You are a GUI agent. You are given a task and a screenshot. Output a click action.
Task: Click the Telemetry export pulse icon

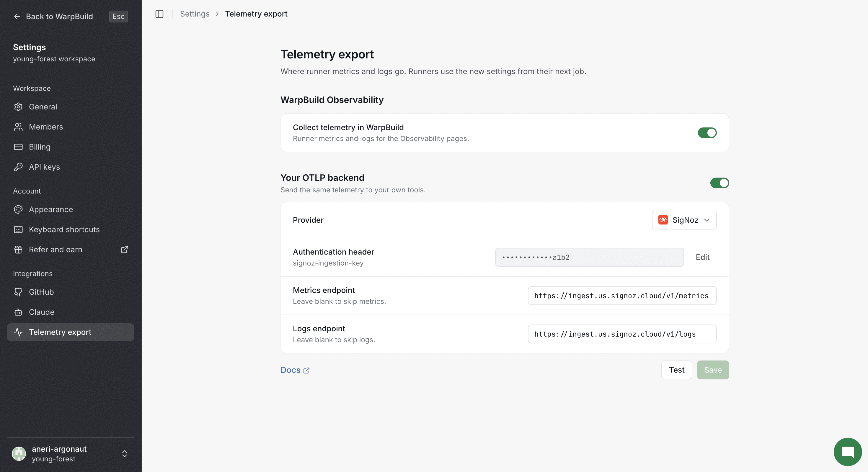[x=18, y=332]
